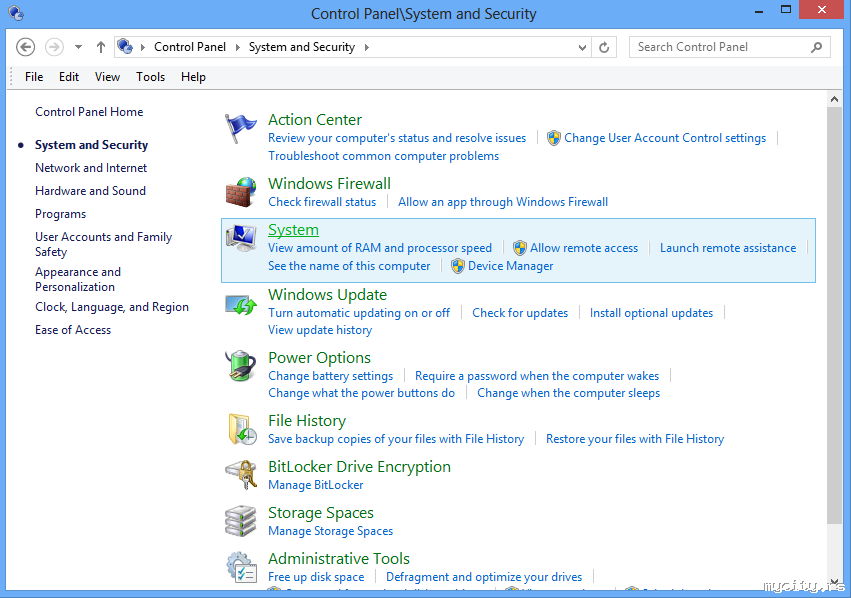This screenshot has width=851, height=598.
Task: Open the Windows Update arrows icon
Action: click(x=241, y=304)
